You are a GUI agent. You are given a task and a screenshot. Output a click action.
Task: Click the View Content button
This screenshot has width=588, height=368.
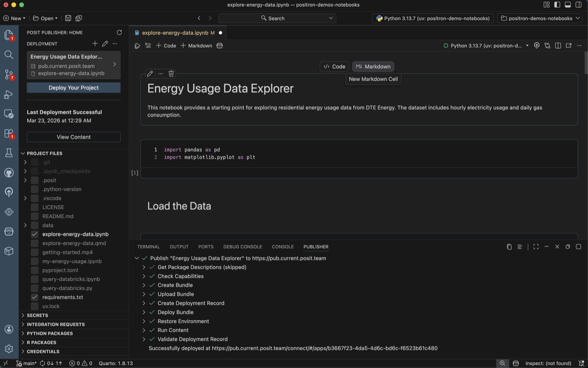(x=73, y=137)
